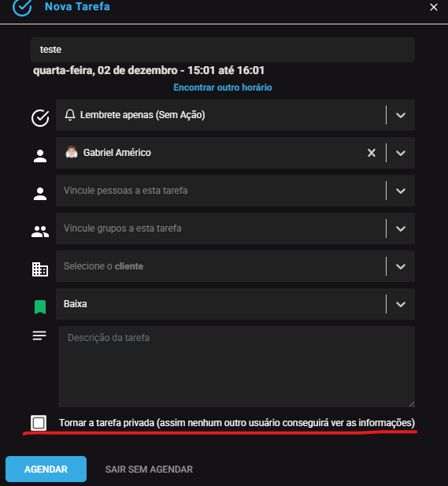Image resolution: width=448 pixels, height=486 pixels.
Task: Click the AGENDAR button
Action: [x=46, y=469]
